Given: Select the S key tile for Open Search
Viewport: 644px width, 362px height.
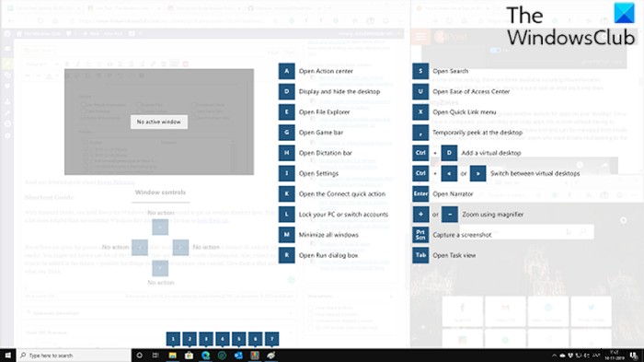Looking at the screenshot, I should 420,71.
